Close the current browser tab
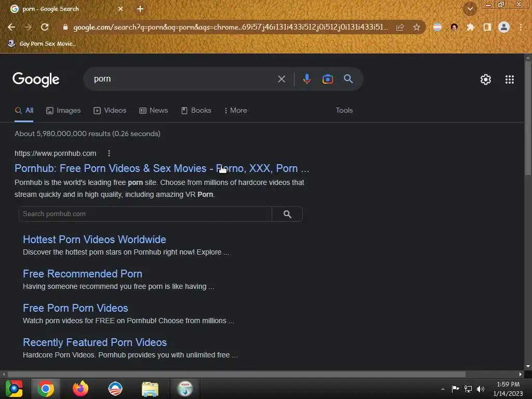The image size is (532, 399). [x=121, y=9]
